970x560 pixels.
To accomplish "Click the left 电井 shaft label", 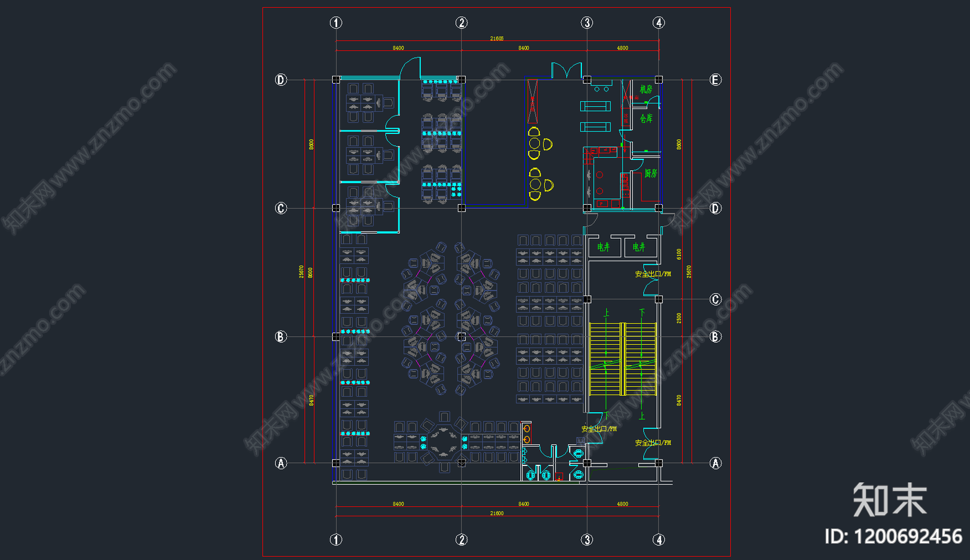I will click(x=603, y=247).
